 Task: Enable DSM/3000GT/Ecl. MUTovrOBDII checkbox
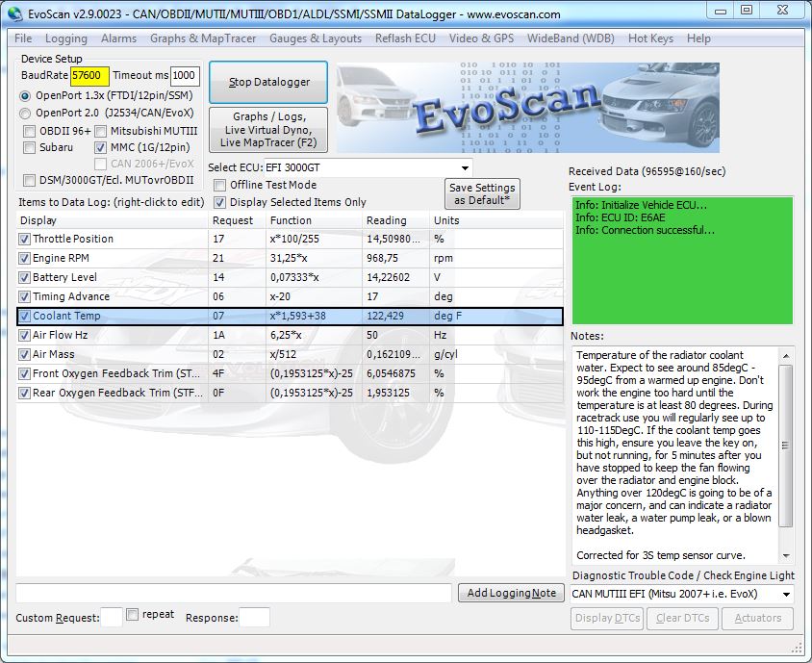tap(30, 180)
